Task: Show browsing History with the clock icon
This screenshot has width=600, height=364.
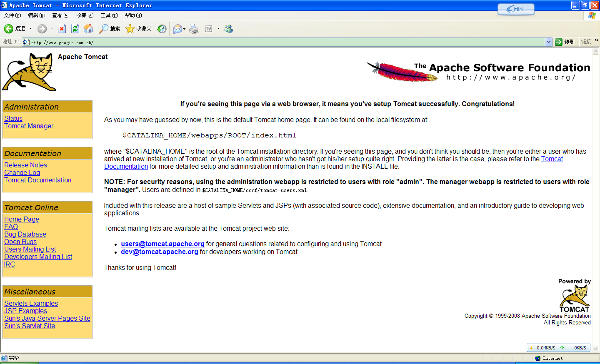Action: (x=162, y=29)
